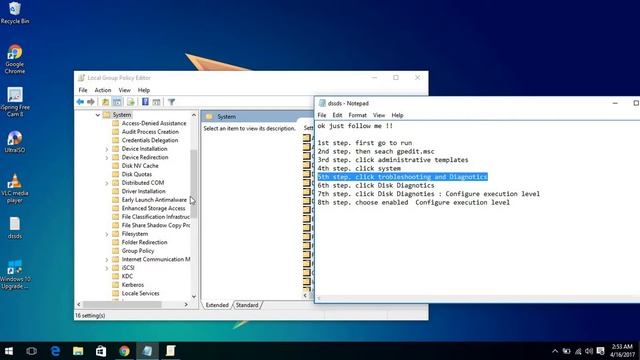640x360 pixels.
Task: Launch Microsoft Edge from taskbar
Action: pyautogui.click(x=55, y=351)
